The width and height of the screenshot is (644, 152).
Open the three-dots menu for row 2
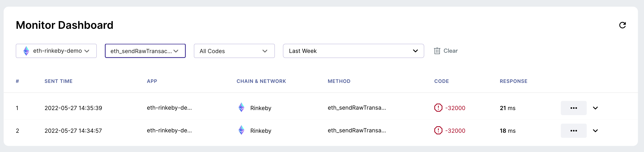[574, 131]
